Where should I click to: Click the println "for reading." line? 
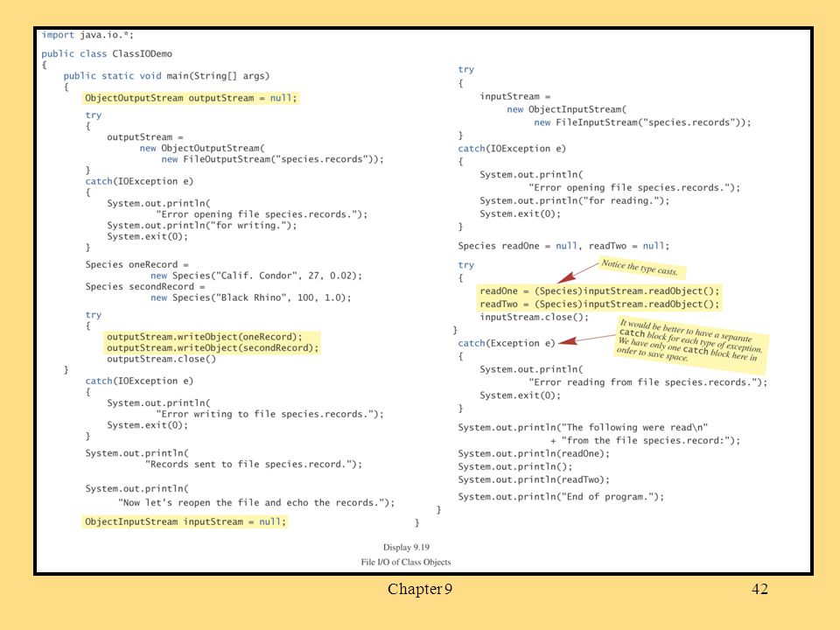[574, 200]
